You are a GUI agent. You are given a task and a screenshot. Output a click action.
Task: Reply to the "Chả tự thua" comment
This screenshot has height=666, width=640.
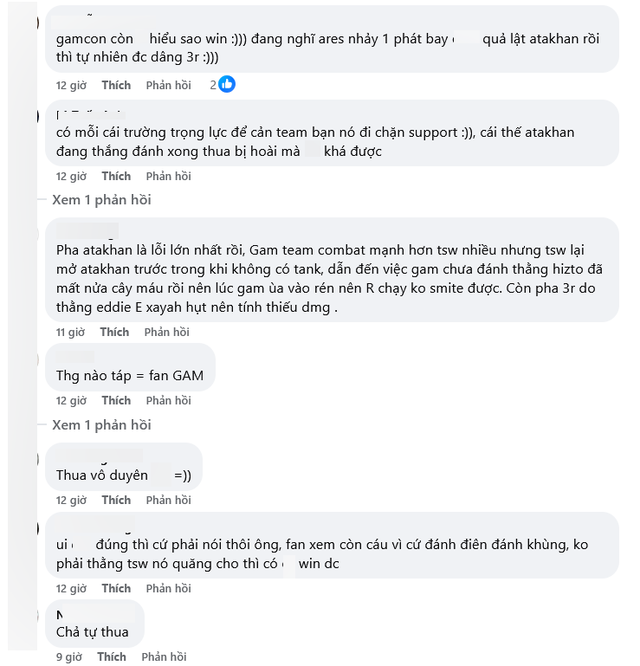(164, 657)
